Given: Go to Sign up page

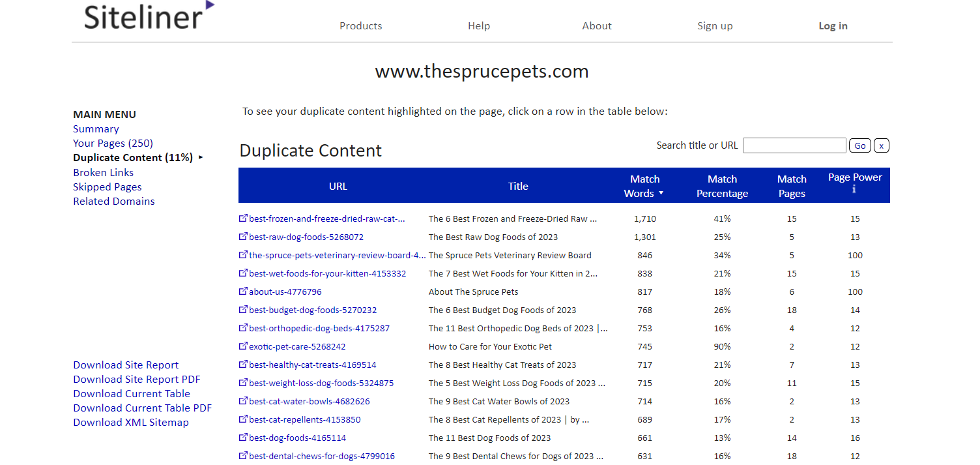Looking at the screenshot, I should (715, 26).
